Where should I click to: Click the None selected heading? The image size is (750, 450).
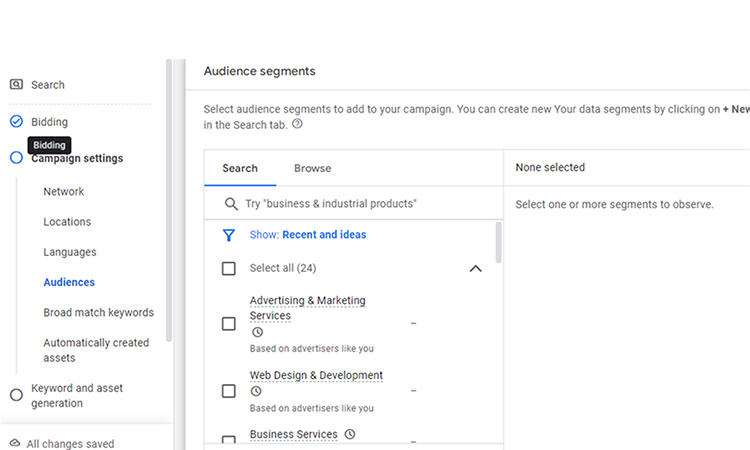[550, 167]
